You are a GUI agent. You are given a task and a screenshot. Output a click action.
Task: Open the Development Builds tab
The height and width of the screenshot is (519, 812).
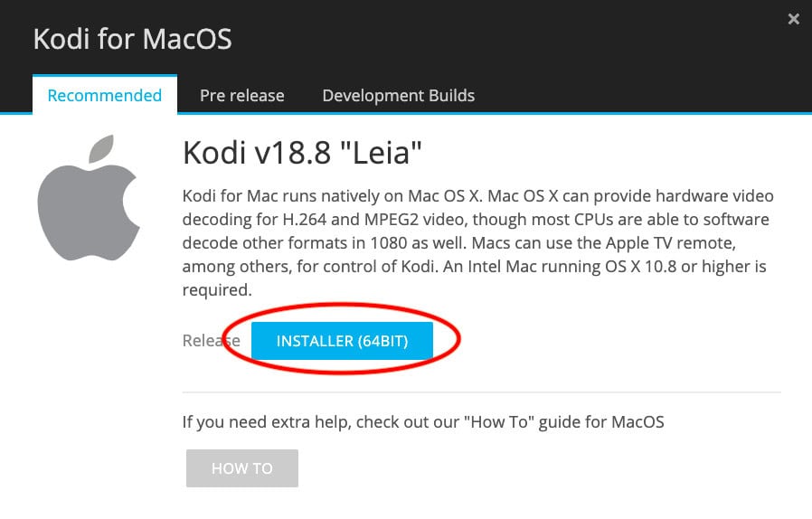tap(398, 95)
